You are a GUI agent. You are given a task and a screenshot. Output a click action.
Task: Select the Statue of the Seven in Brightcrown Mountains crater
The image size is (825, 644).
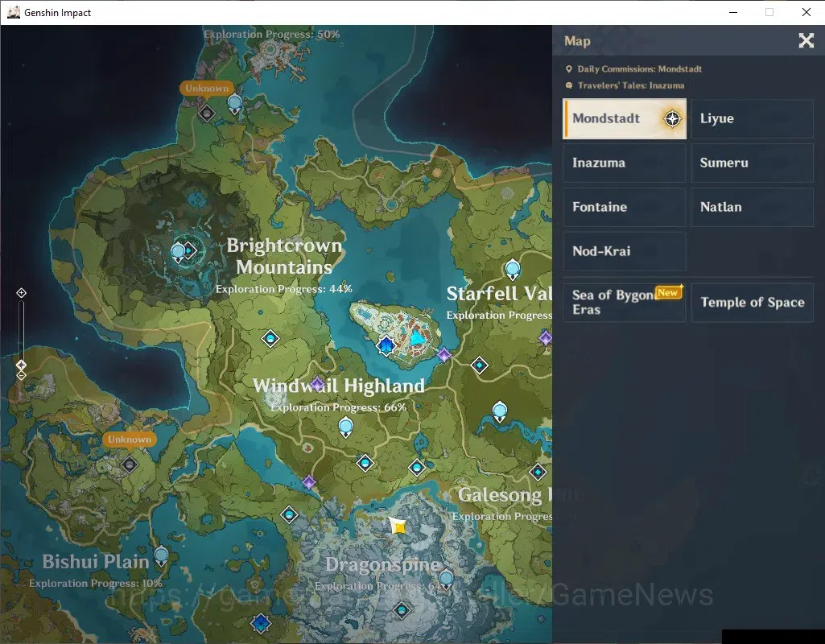pyautogui.click(x=179, y=253)
